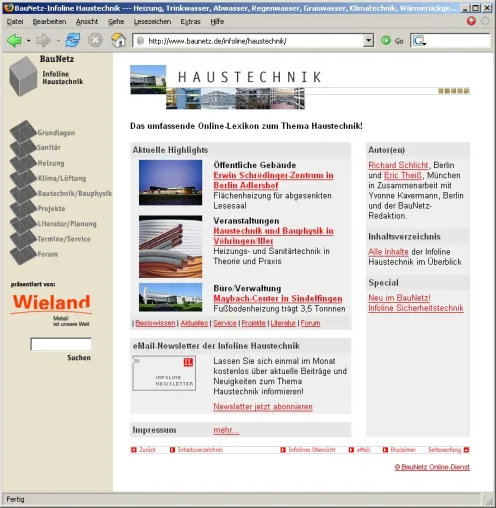The width and height of the screenshot is (496, 508).
Task: Reload the page with the refresh icon
Action: pos(73,40)
